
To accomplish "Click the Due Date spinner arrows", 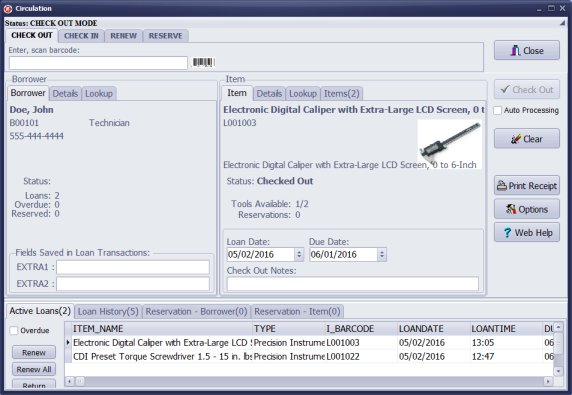I will [x=382, y=254].
